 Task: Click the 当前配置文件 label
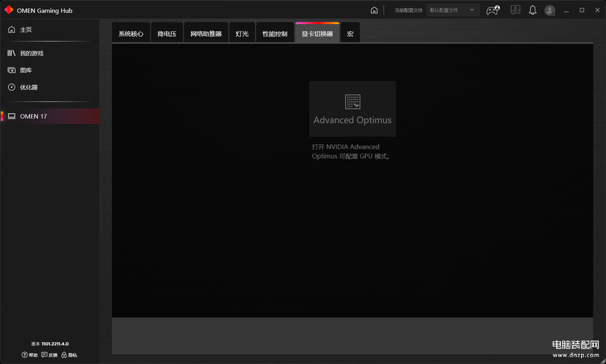coord(409,10)
